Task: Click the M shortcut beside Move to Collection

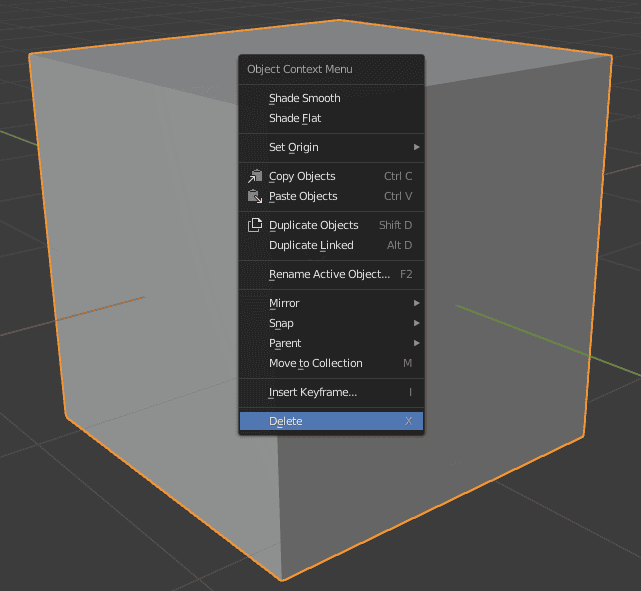Action: pyautogui.click(x=408, y=363)
